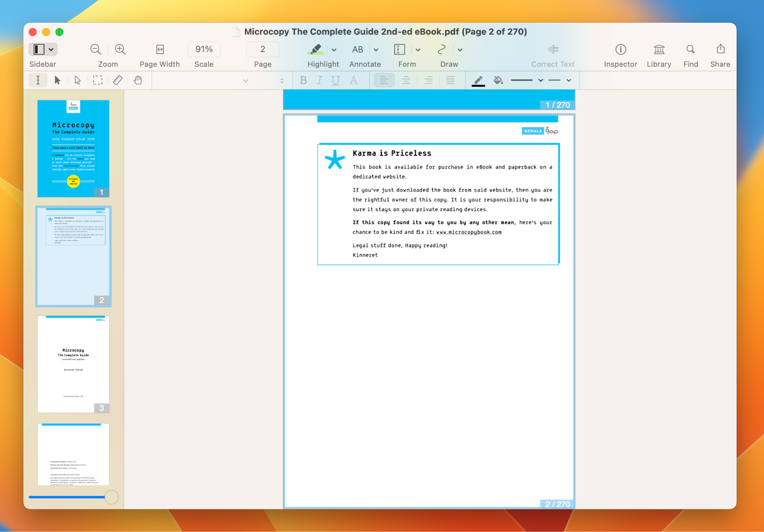The image size is (764, 532).
Task: Click the stroke color pen swatch
Action: [x=478, y=81]
